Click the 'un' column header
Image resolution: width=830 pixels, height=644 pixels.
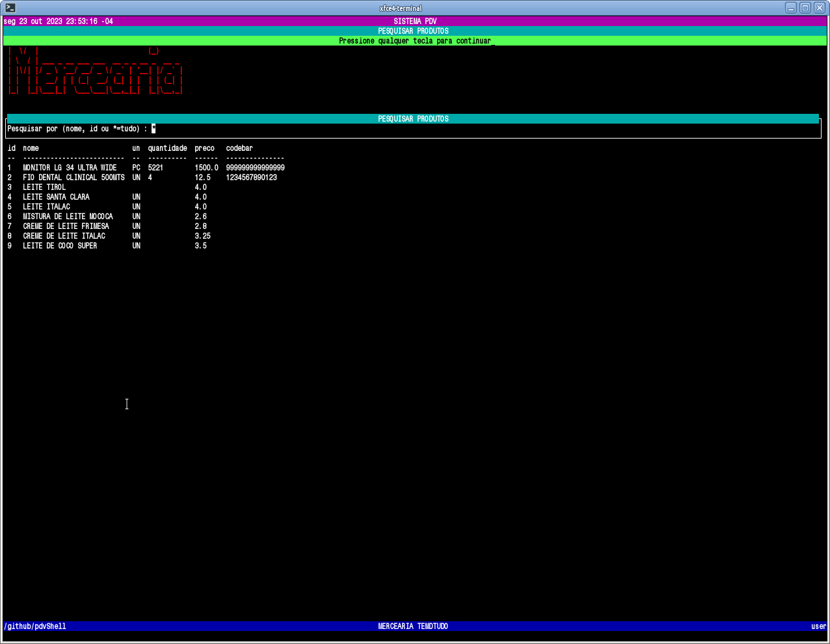(x=136, y=148)
